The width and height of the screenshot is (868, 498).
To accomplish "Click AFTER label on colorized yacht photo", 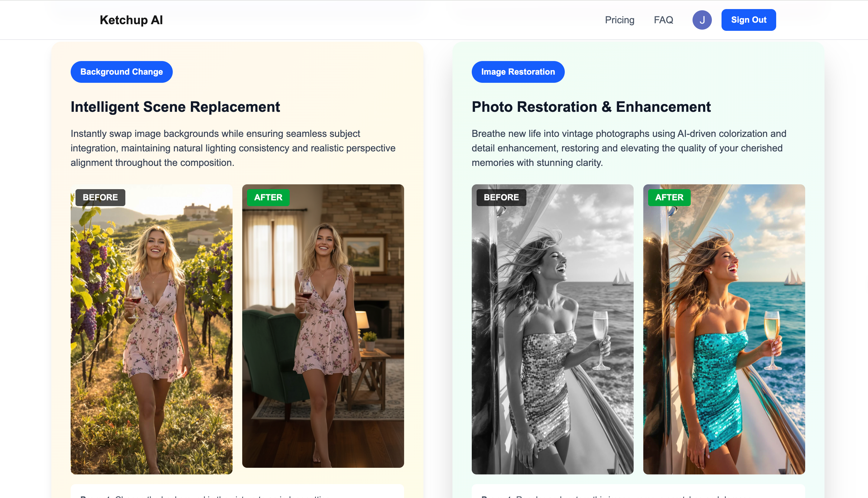I will (x=669, y=197).
